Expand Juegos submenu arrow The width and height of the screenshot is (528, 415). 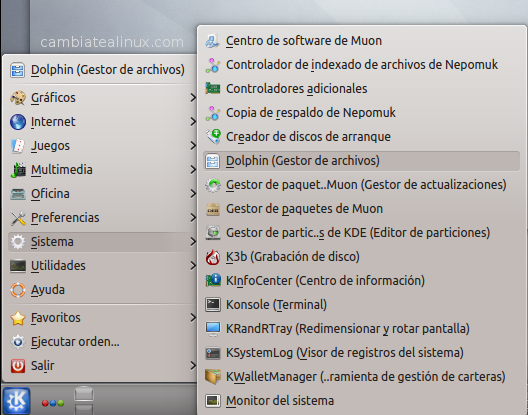coord(193,146)
